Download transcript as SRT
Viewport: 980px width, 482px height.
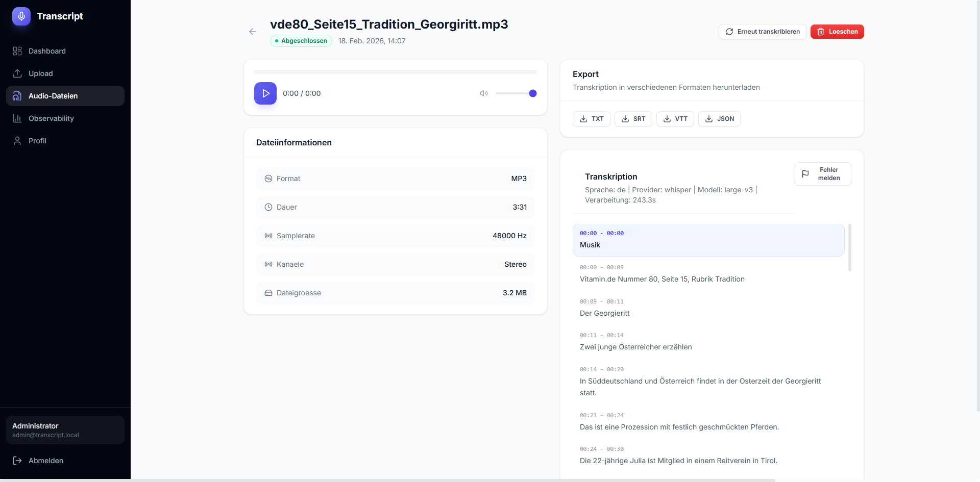[x=633, y=119]
